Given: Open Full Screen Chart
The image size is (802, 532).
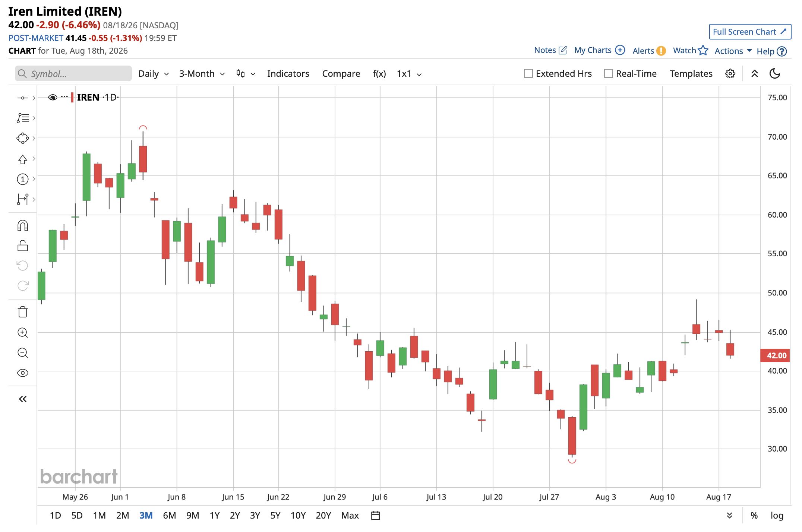Looking at the screenshot, I should point(750,32).
